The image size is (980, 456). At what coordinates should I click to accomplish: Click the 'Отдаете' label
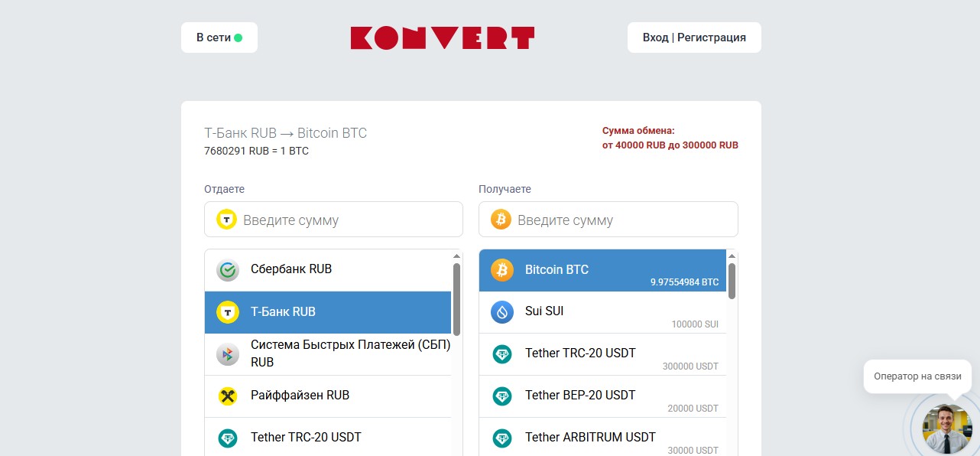[x=224, y=189]
